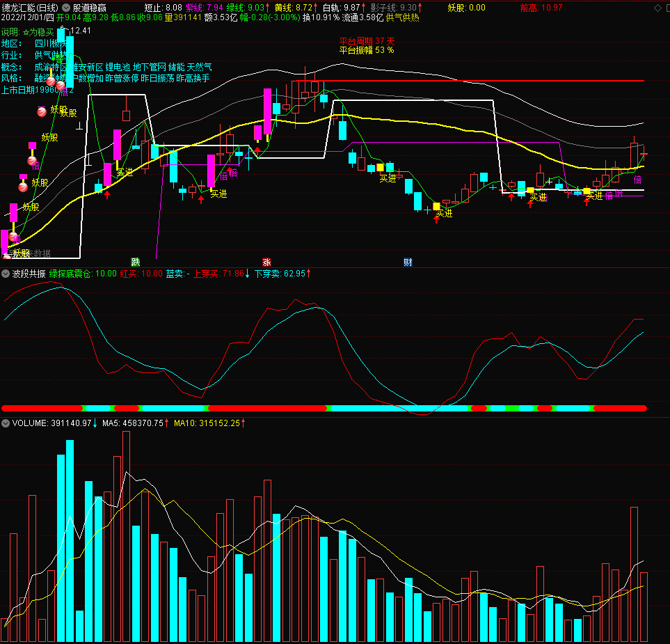Click the turnover amount 额3.53亿
Viewport: 670px width, 644px height.
[221, 17]
